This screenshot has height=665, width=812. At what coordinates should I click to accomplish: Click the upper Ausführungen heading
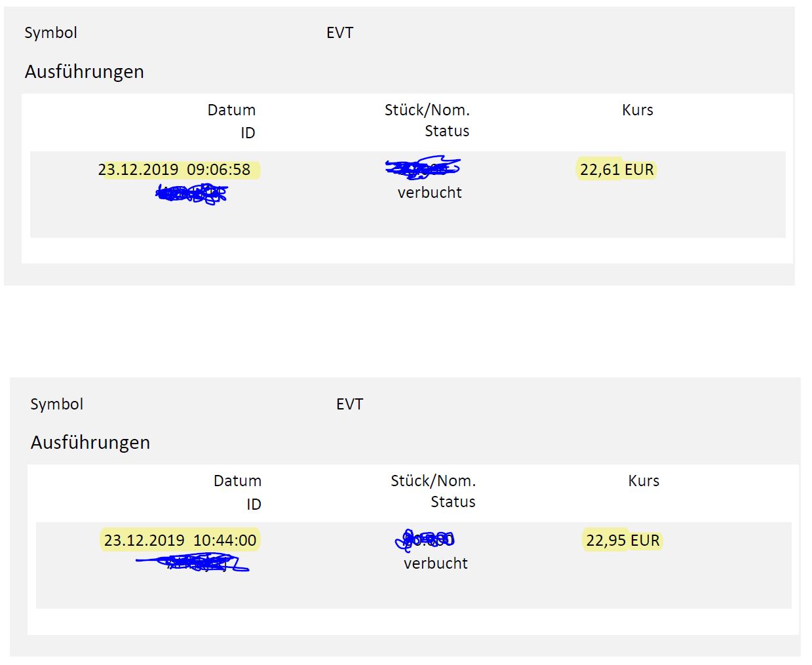click(x=85, y=71)
